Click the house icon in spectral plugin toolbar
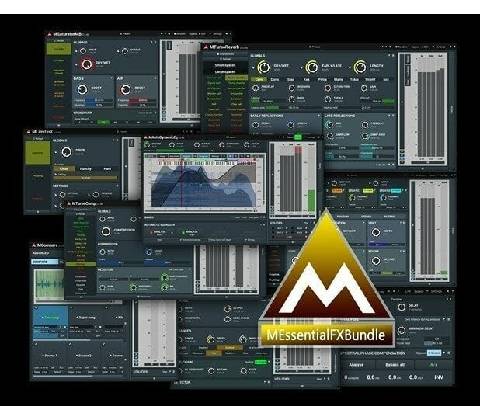The image size is (480, 420). [222, 145]
